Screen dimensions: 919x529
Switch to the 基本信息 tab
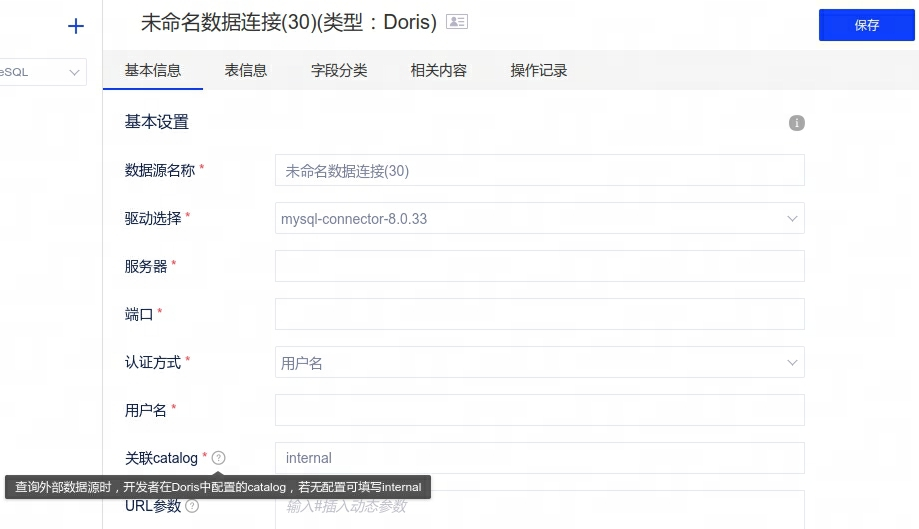(x=152, y=70)
